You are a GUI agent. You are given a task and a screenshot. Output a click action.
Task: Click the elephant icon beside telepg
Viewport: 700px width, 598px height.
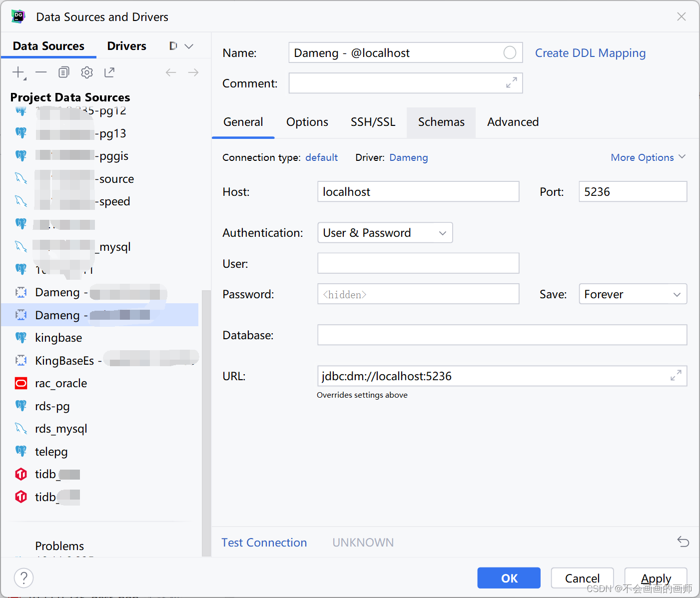click(21, 451)
